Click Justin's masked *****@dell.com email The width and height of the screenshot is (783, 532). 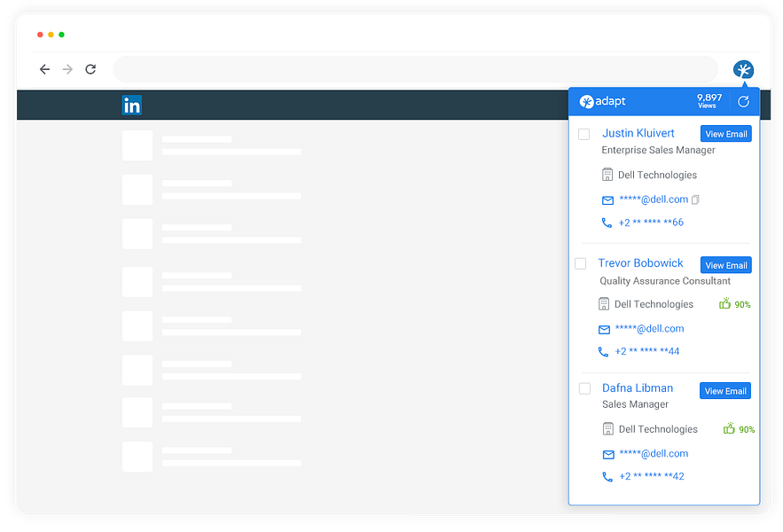point(654,199)
